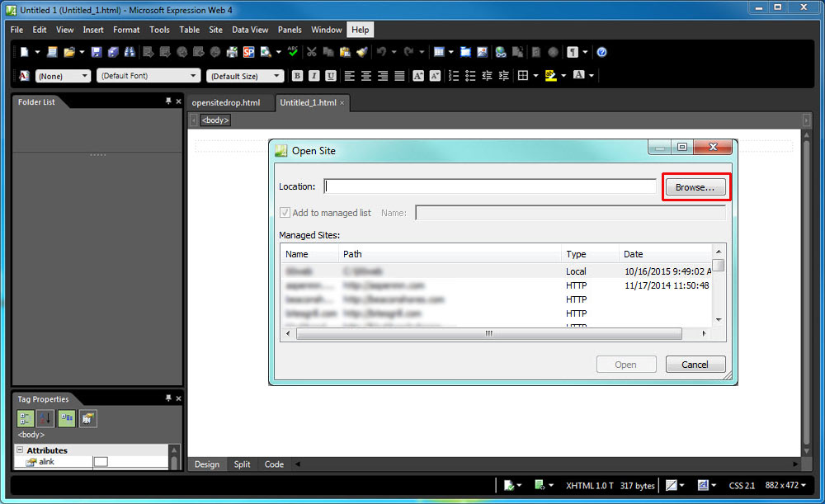This screenshot has width=825, height=504.
Task: Click the Insert Layer icon
Action: (465, 52)
